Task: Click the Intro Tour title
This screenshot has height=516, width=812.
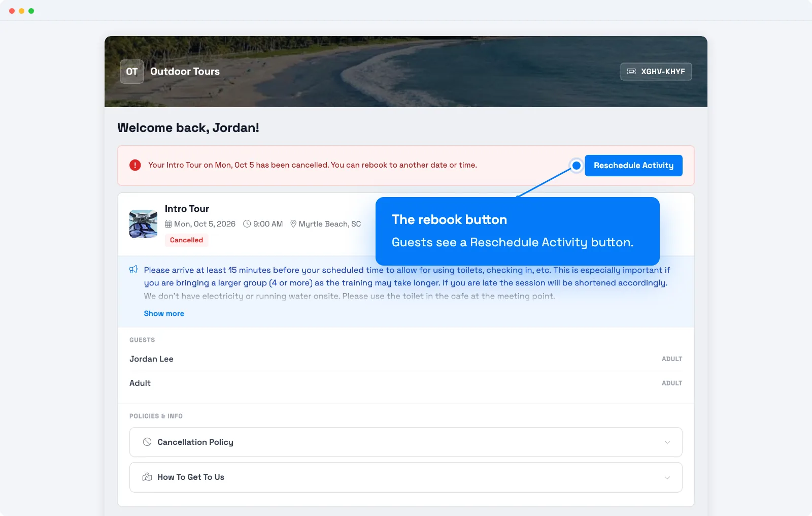Action: coord(187,209)
